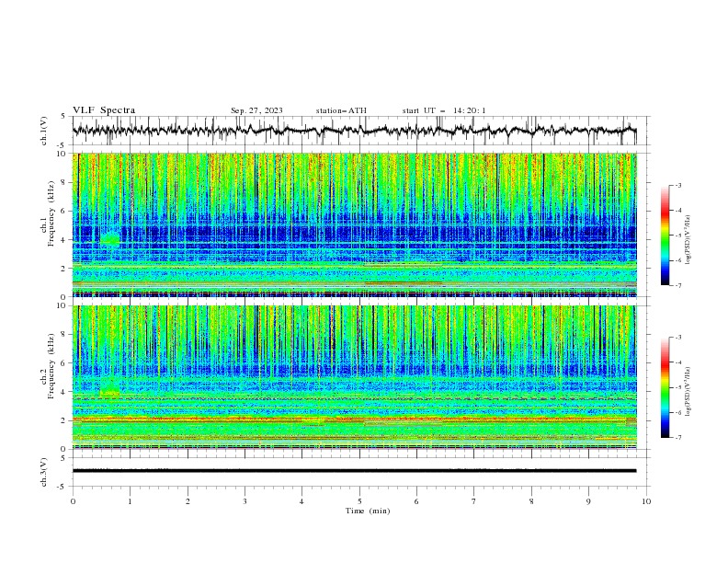Click the ch.2 PSD color scale bar
This screenshot has height=563, width=728.
(665, 387)
